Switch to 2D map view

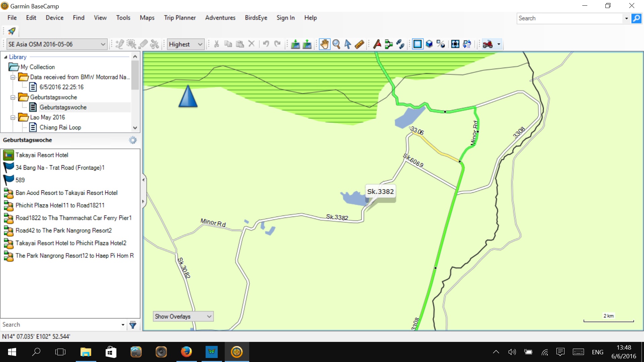pyautogui.click(x=418, y=44)
